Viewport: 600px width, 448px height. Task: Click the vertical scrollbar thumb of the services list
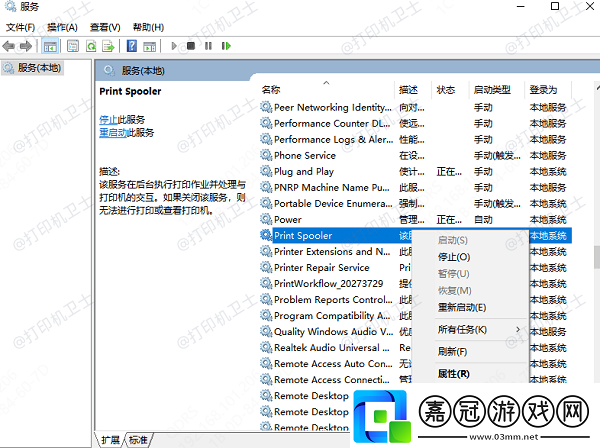pos(597,257)
